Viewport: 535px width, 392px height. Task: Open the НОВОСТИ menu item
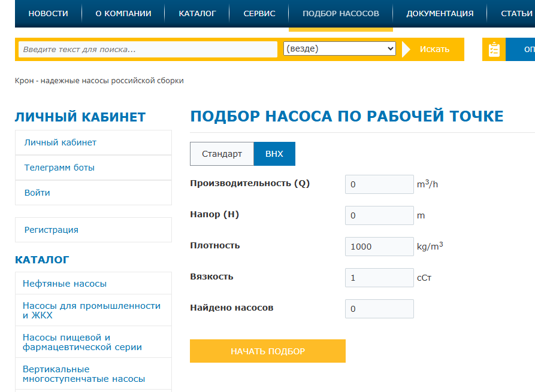48,13
